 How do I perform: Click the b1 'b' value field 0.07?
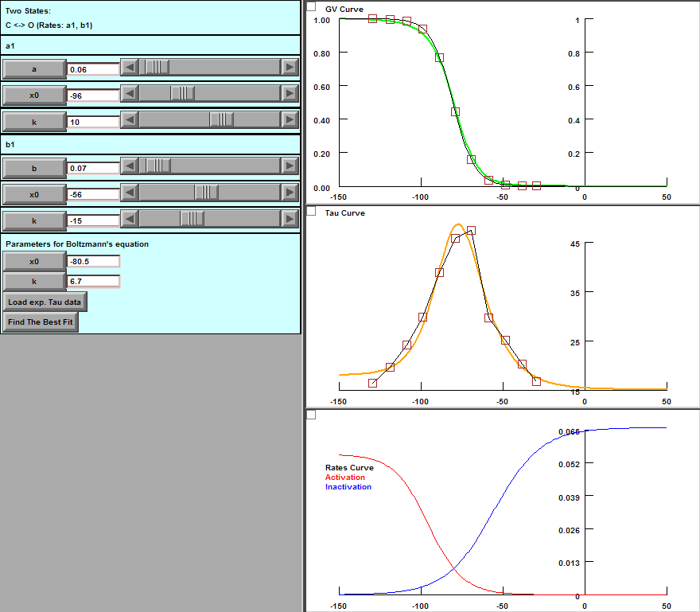(93, 169)
